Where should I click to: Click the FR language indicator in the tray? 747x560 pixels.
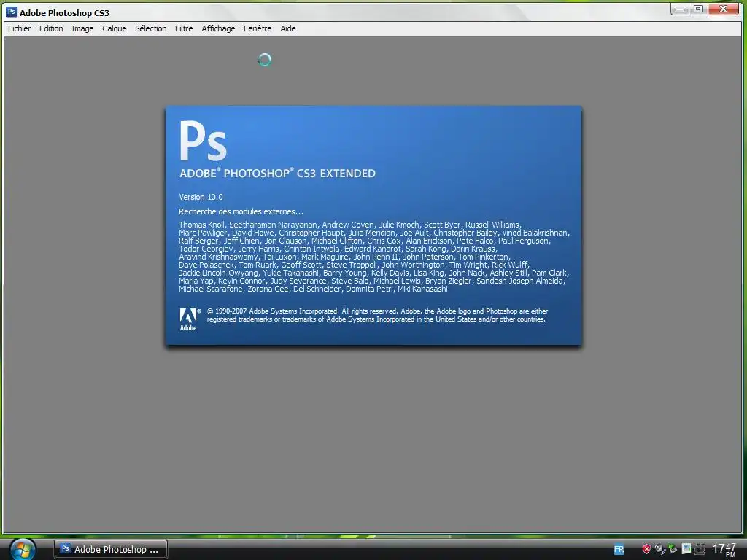[x=619, y=550]
